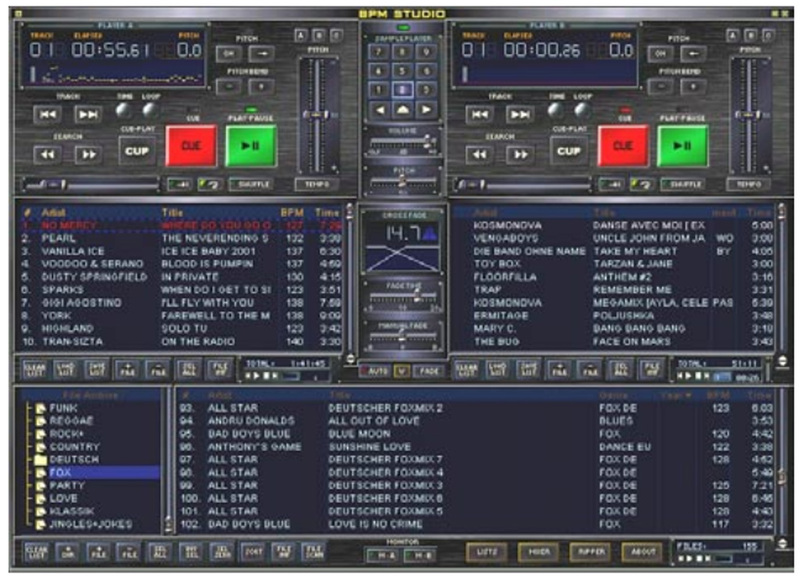Open the Mixer panel button

pos(539,551)
